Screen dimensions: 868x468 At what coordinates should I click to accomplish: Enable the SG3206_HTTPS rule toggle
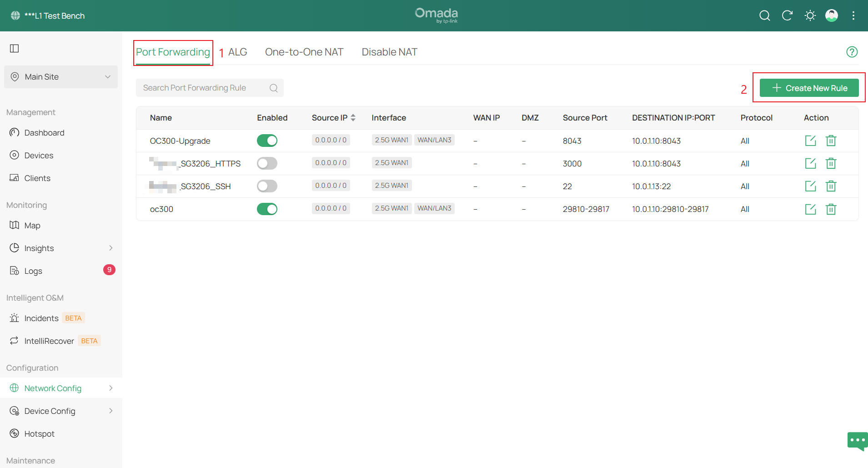click(x=267, y=163)
